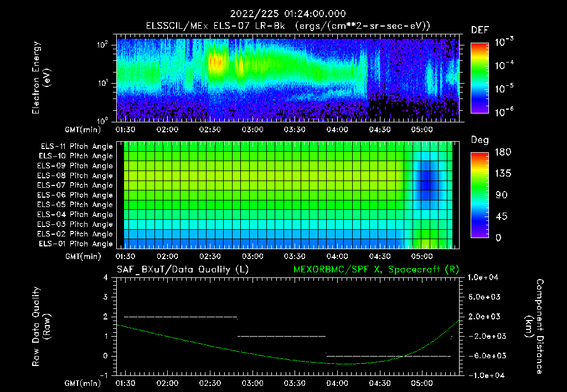Click the 04:30 time tick under the pitch angle panel
This screenshot has width=567, height=392.
tap(380, 256)
